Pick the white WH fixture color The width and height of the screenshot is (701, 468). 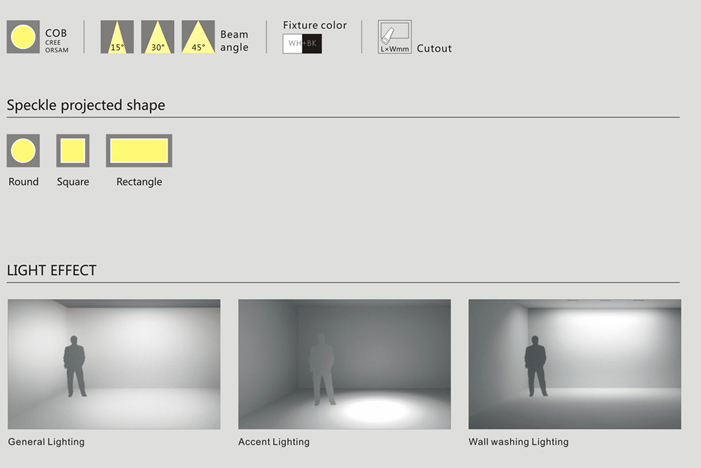292,44
